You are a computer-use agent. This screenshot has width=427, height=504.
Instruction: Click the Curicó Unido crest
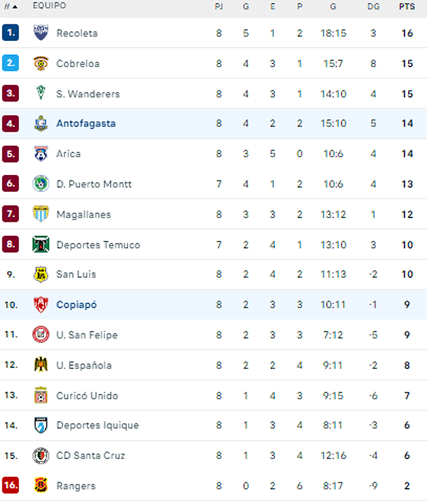[41, 396]
